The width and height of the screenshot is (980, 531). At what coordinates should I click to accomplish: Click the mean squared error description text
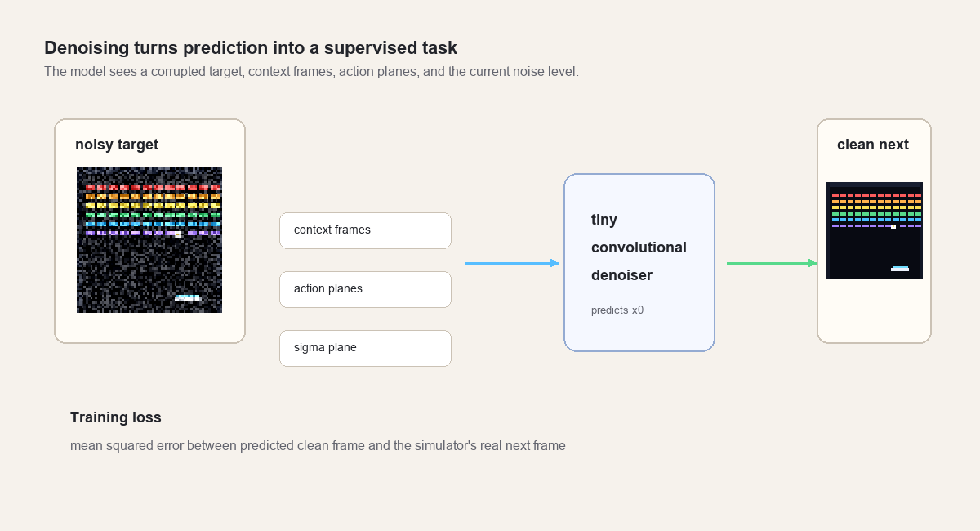[x=318, y=446]
